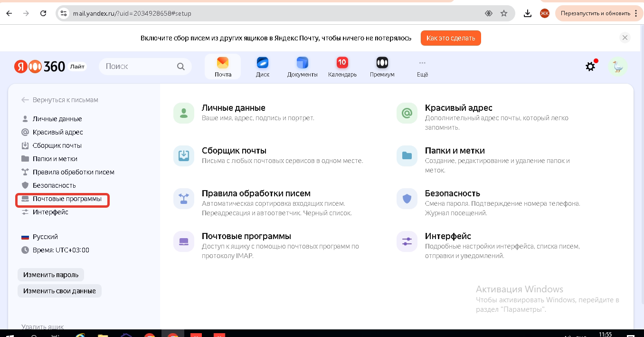
Task: Open the Диск cloud storage icon
Action: click(263, 67)
